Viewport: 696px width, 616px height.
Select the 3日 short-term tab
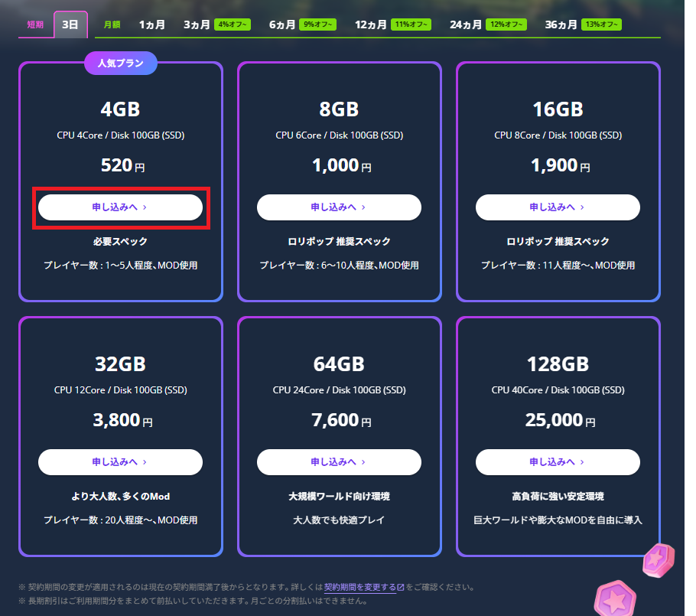70,25
